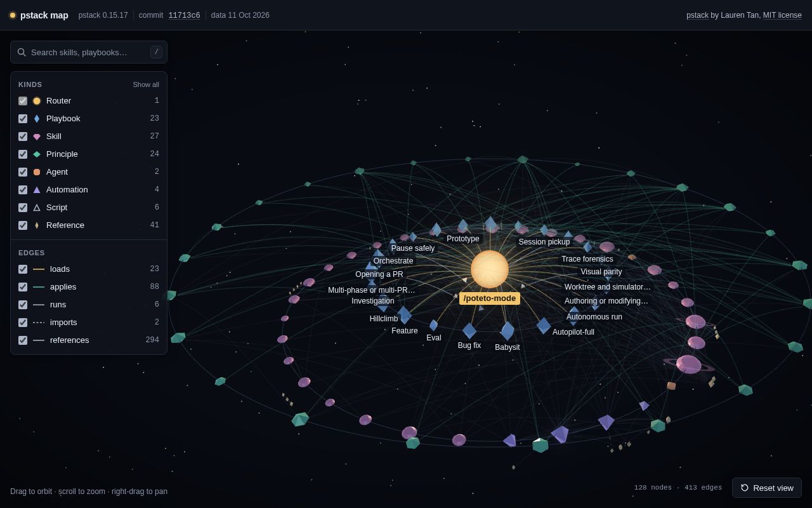Hide Agent nodes via checkbox
The height and width of the screenshot is (508, 812).
(x=23, y=172)
